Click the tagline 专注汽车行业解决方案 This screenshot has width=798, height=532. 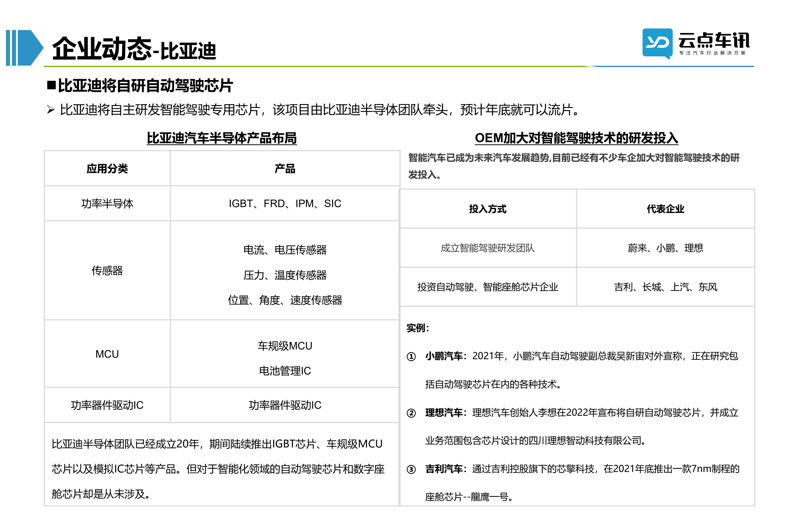coord(712,53)
